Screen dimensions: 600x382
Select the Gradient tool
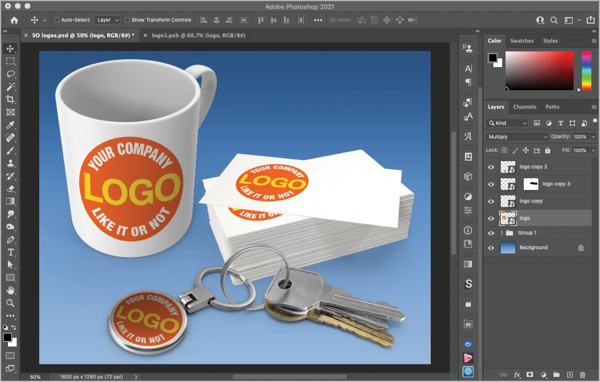10,201
